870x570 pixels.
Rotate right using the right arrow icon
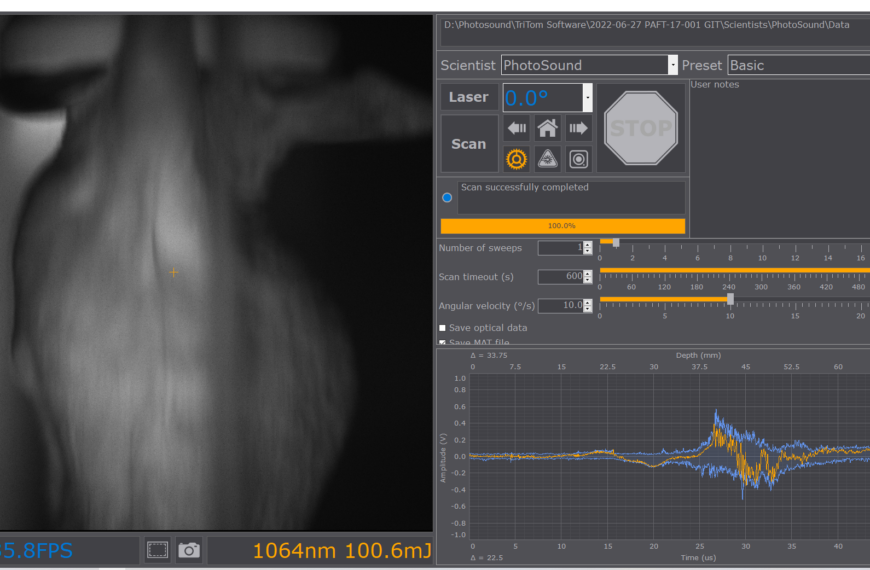(578, 128)
